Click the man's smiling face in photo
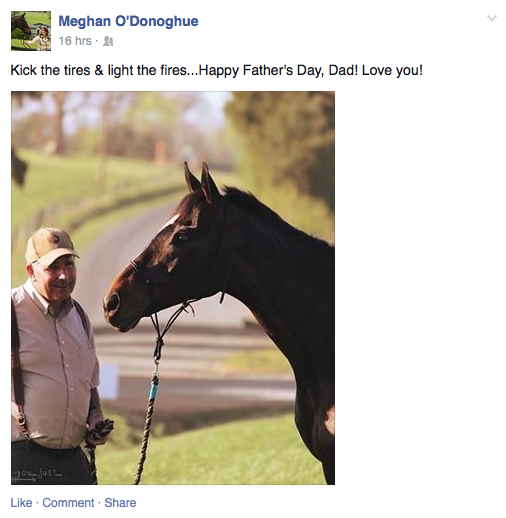Image resolution: width=506 pixels, height=518 pixels. pos(57,277)
